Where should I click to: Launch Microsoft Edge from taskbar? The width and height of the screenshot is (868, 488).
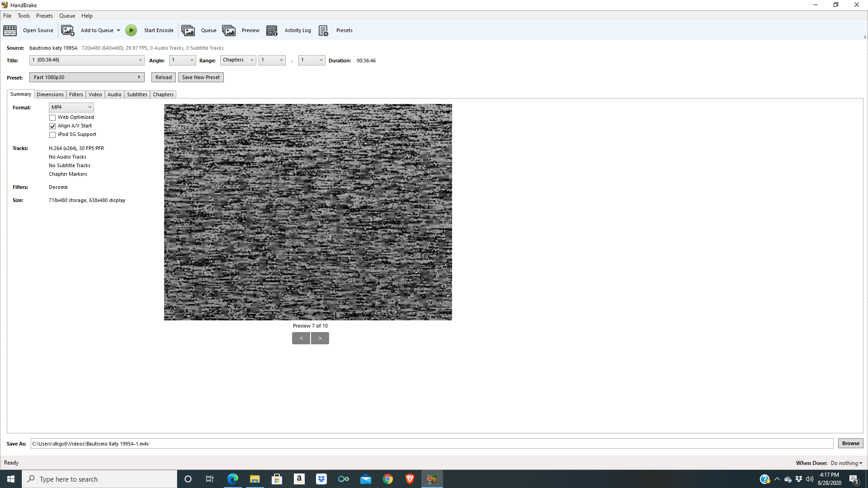point(232,479)
